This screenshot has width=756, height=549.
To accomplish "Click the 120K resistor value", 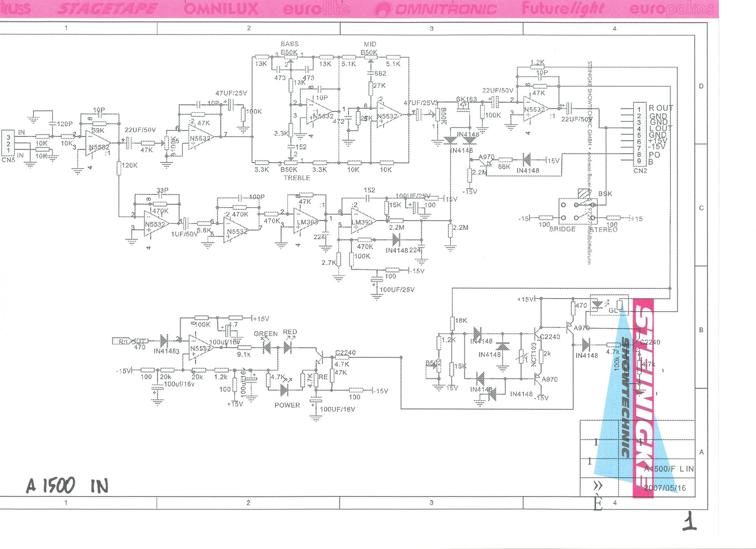I will (x=130, y=165).
